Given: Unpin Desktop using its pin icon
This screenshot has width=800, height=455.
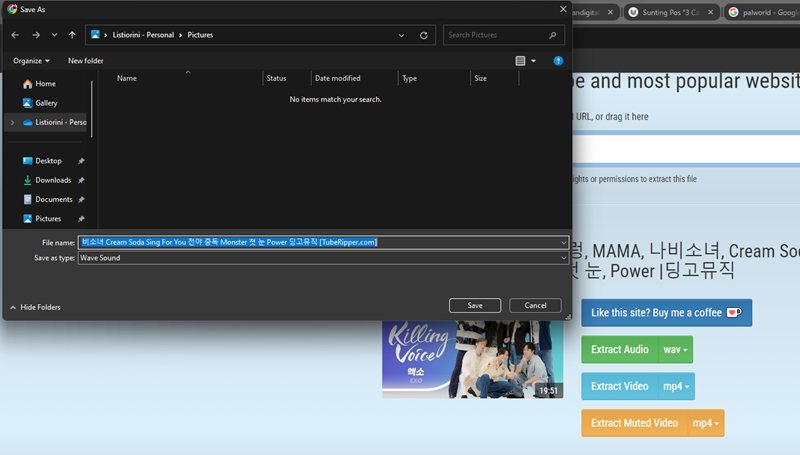Looking at the screenshot, I should (81, 161).
